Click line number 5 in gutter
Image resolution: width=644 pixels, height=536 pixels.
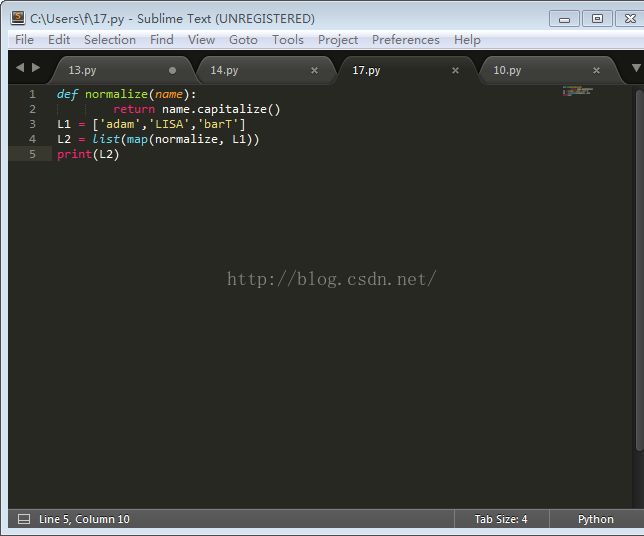[x=32, y=154]
